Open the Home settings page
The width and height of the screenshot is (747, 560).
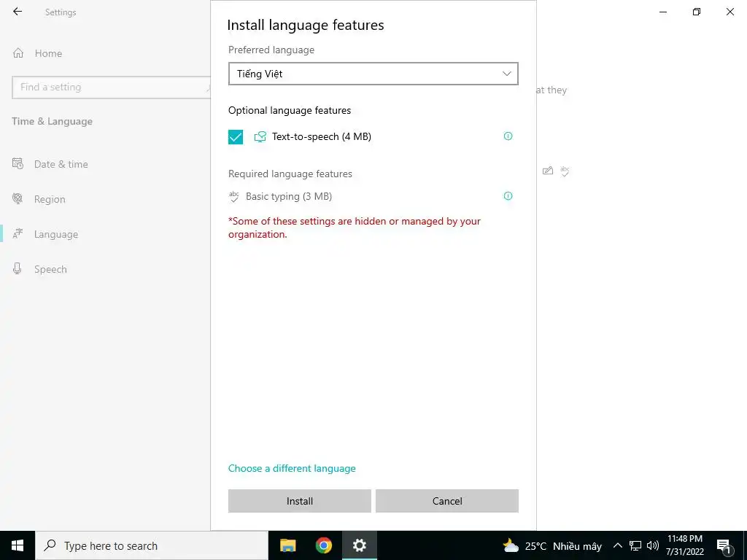click(x=48, y=53)
